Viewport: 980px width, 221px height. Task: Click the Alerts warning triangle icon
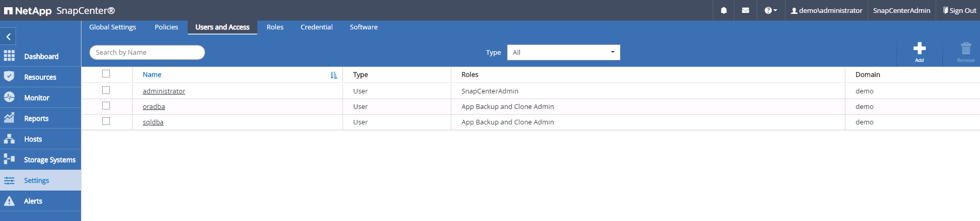point(9,201)
